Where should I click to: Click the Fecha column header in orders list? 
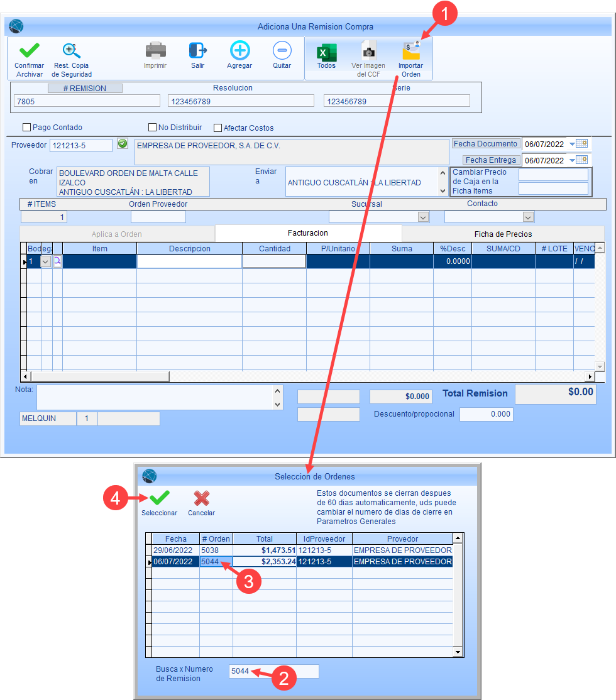(x=175, y=539)
